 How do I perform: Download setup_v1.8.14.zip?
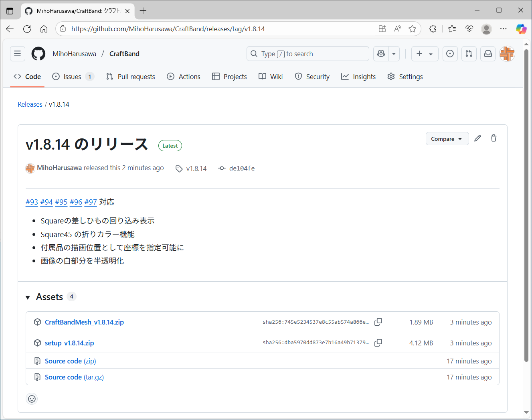[x=69, y=343]
